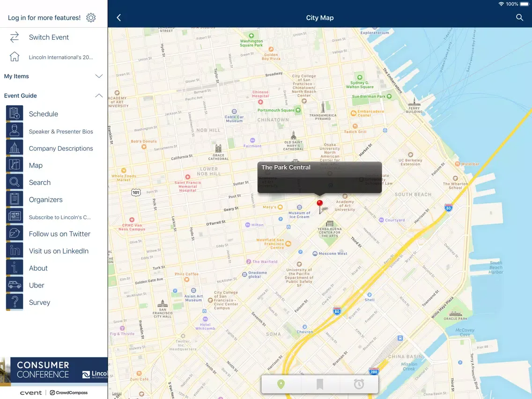Select Company Descriptions from the guide
This screenshot has height=399, width=532.
click(61, 148)
